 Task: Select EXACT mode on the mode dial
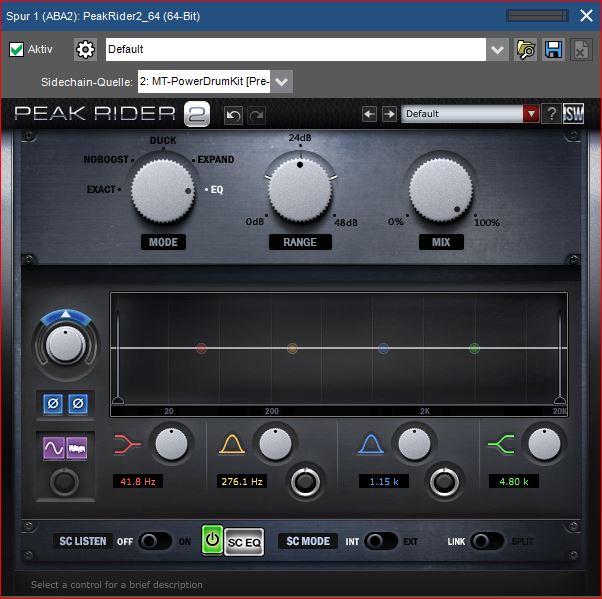coord(101,189)
